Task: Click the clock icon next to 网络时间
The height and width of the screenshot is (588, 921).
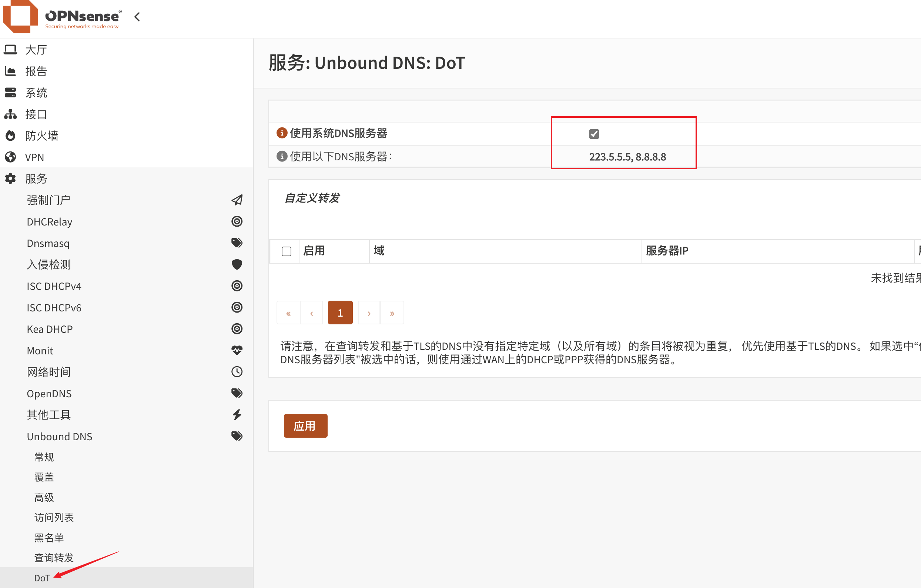Action: 237,371
